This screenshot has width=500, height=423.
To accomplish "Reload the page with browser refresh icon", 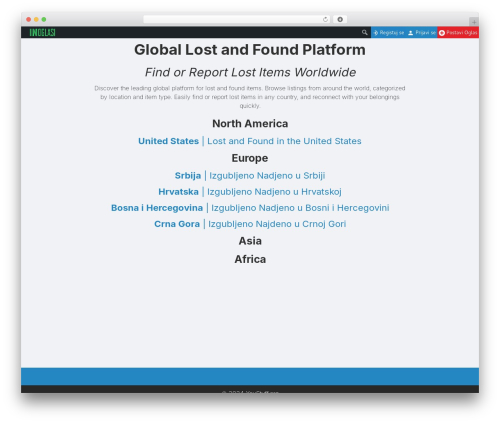I will point(325,19).
